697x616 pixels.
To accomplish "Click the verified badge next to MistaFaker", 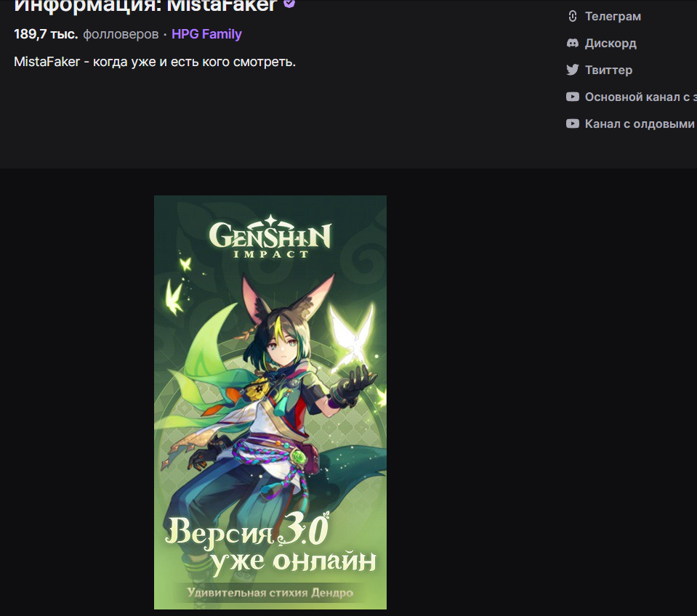I will [289, 4].
